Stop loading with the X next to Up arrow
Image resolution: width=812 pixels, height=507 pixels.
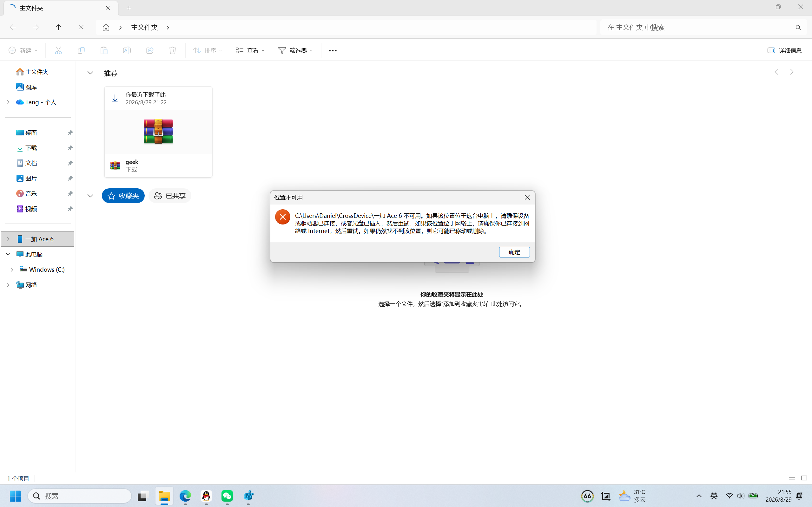pos(81,27)
